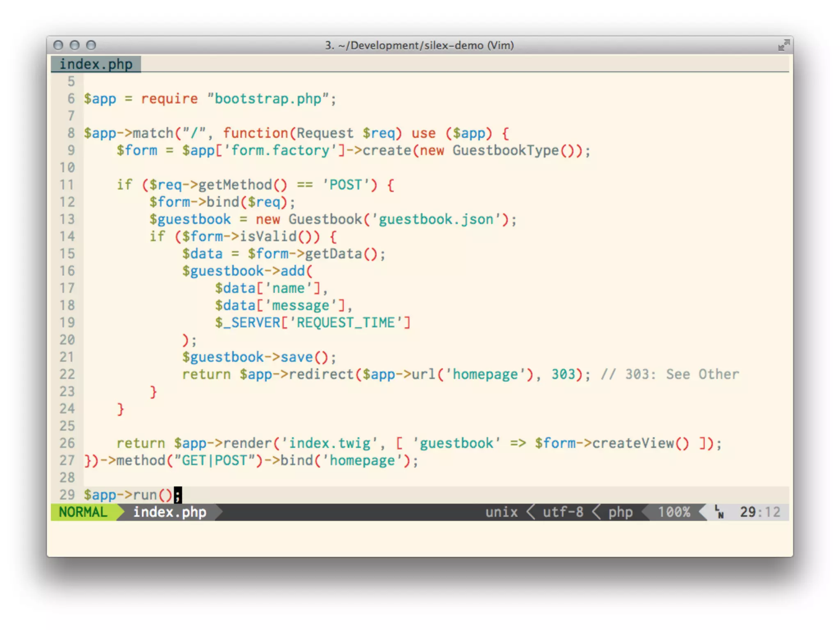
Task: Click index.php filename in the status line
Action: point(169,512)
